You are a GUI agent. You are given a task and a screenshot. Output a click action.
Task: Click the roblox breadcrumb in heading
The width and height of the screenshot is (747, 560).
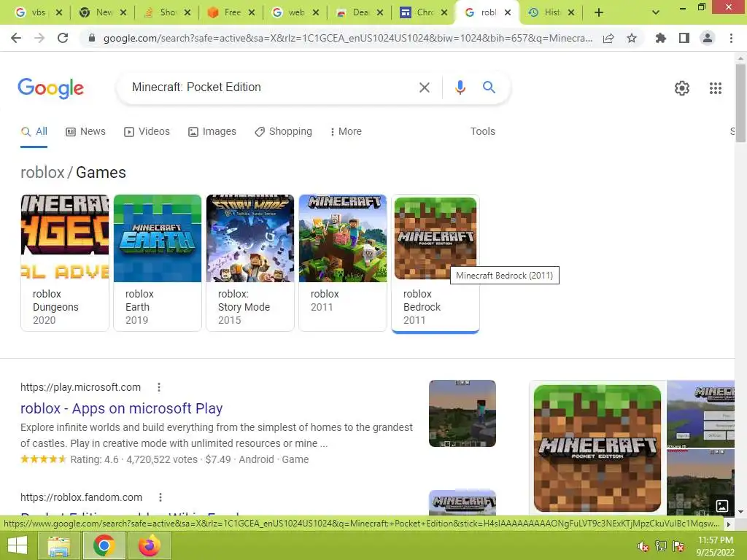(42, 172)
